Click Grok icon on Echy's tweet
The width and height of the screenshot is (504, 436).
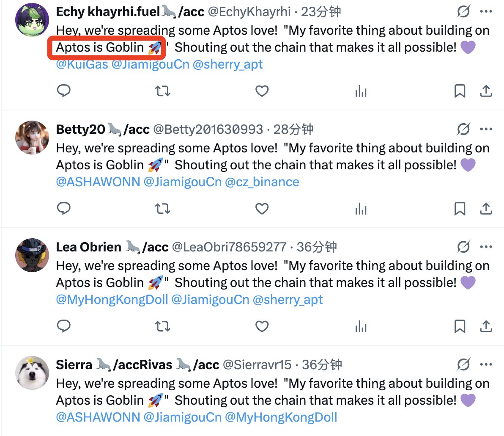click(464, 11)
